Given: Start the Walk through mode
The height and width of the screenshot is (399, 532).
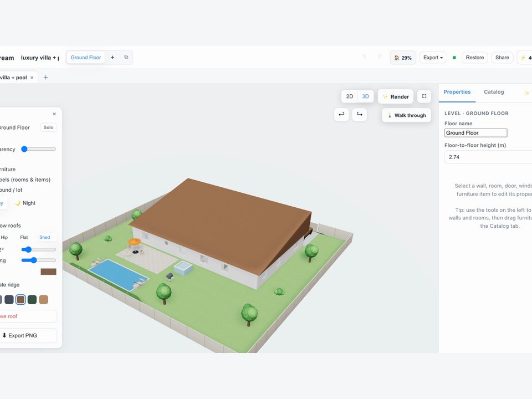Looking at the screenshot, I should pos(406,115).
